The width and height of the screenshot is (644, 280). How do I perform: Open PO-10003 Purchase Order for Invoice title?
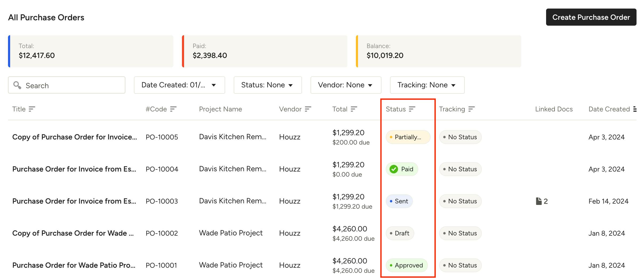pos(74,201)
